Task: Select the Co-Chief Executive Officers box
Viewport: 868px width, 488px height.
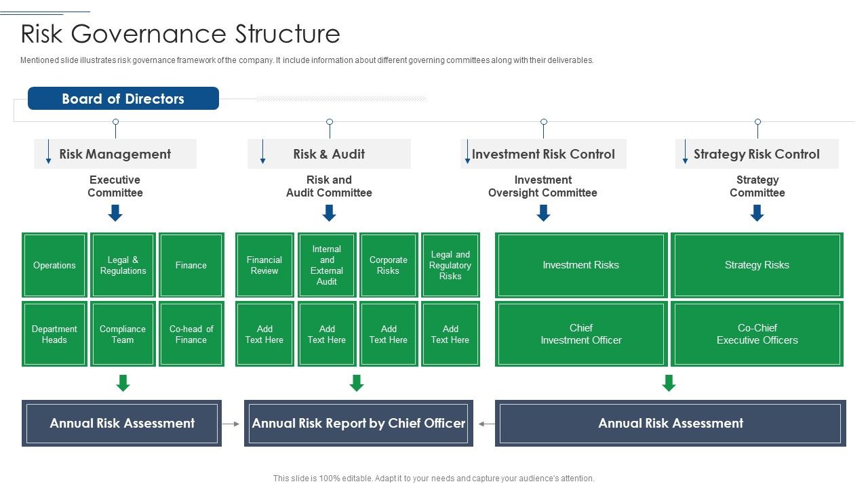Action: (757, 334)
